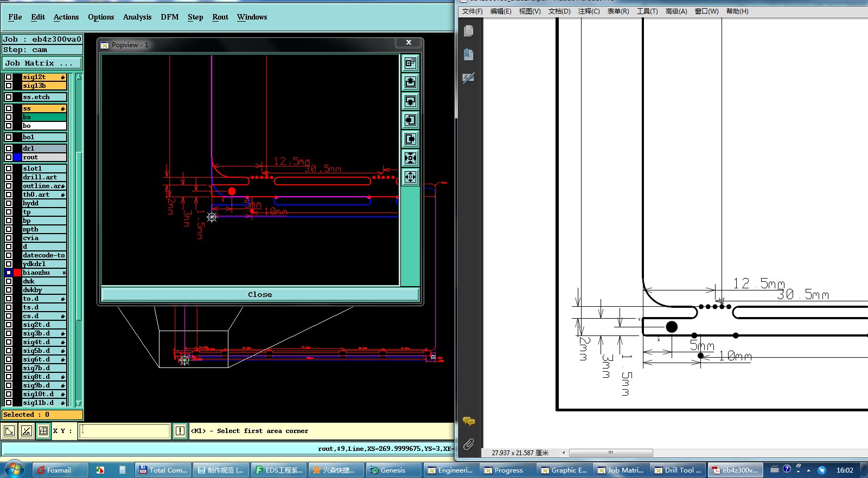Toggle the checkbox for the rout layer

coord(9,157)
